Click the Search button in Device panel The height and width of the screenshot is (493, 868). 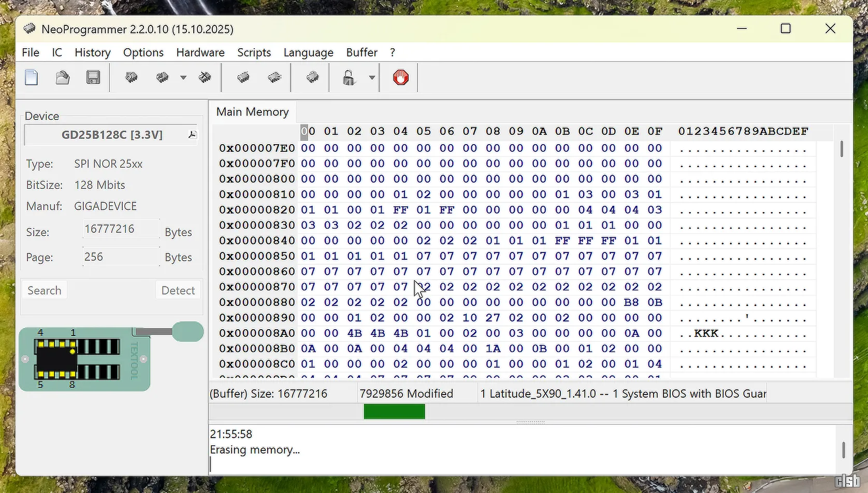tap(45, 290)
